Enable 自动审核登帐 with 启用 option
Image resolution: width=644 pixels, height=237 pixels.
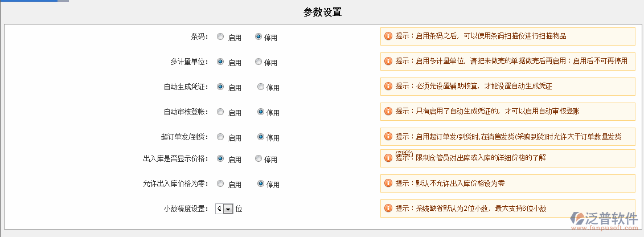(220, 112)
